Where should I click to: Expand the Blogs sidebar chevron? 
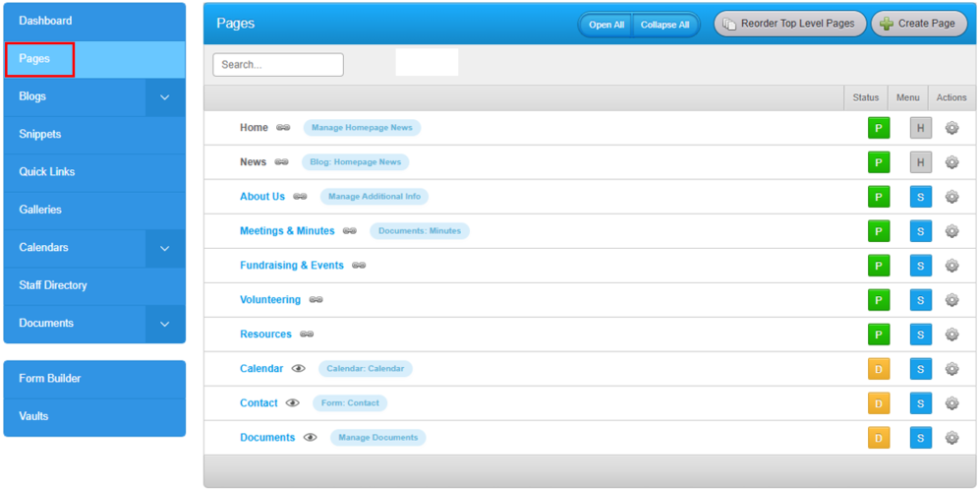165,97
